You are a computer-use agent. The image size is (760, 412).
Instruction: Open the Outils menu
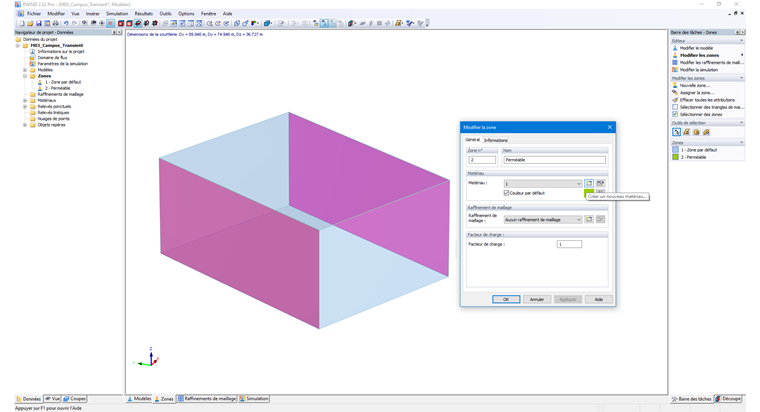(165, 14)
